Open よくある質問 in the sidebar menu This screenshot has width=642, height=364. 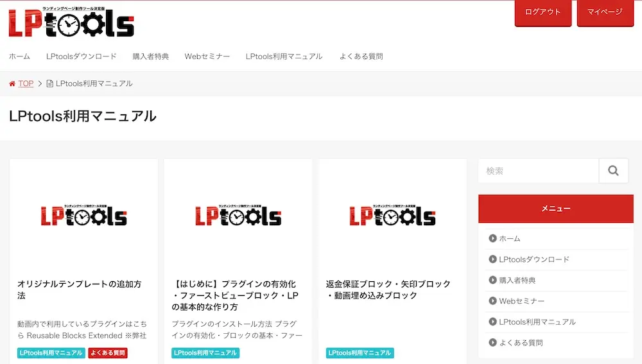(x=521, y=343)
